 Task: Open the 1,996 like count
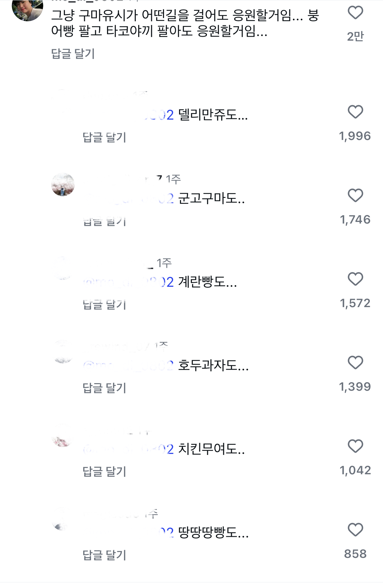[x=355, y=136]
